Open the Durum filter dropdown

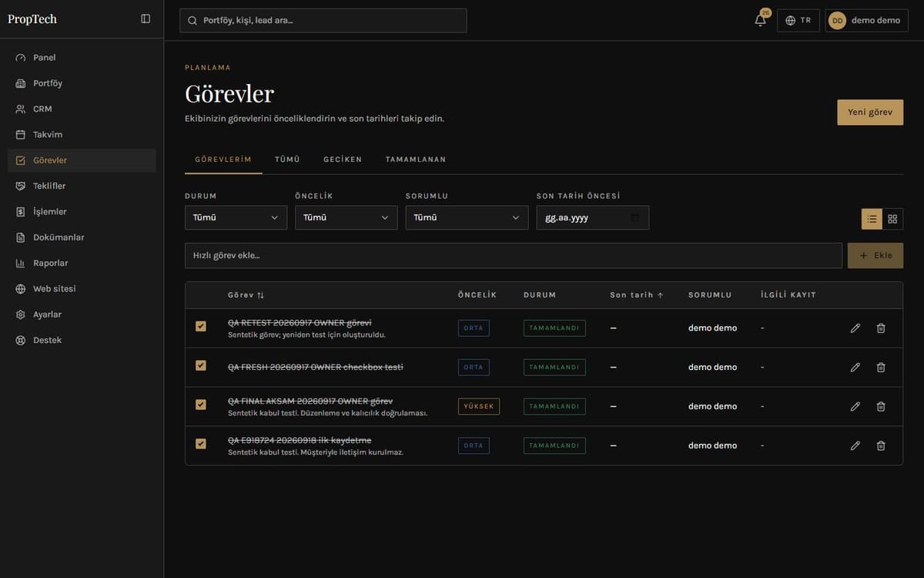click(236, 218)
